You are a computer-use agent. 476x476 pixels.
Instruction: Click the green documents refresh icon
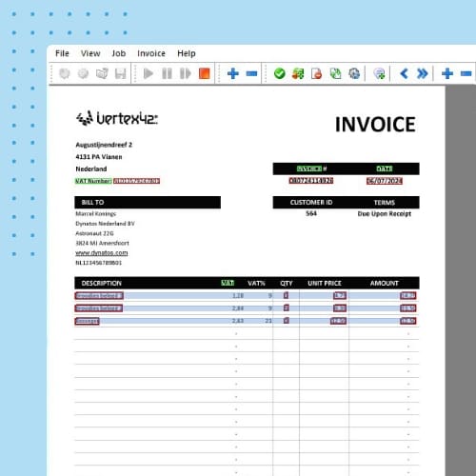point(335,73)
